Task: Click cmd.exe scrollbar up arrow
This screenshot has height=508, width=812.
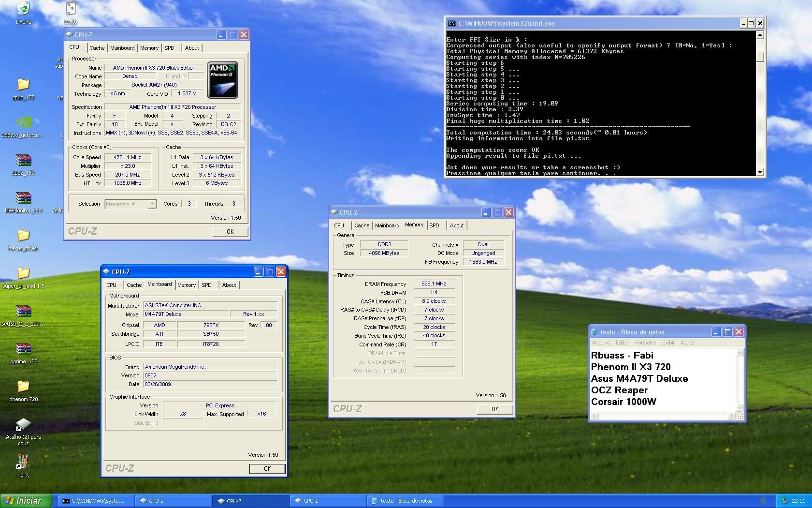Action: (760, 35)
